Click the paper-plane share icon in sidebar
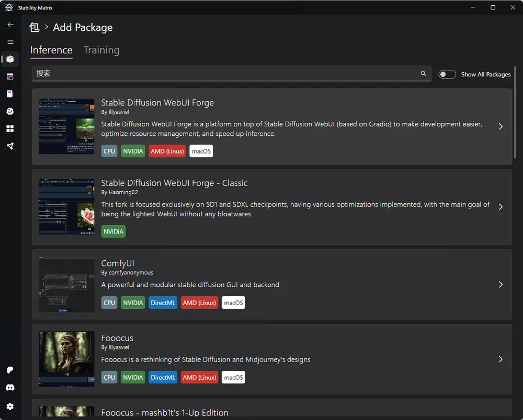 coord(10,146)
